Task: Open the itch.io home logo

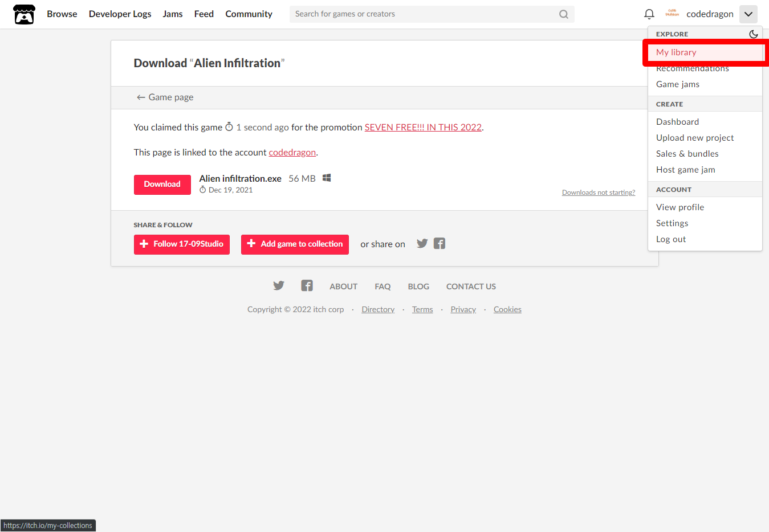Action: coord(24,14)
